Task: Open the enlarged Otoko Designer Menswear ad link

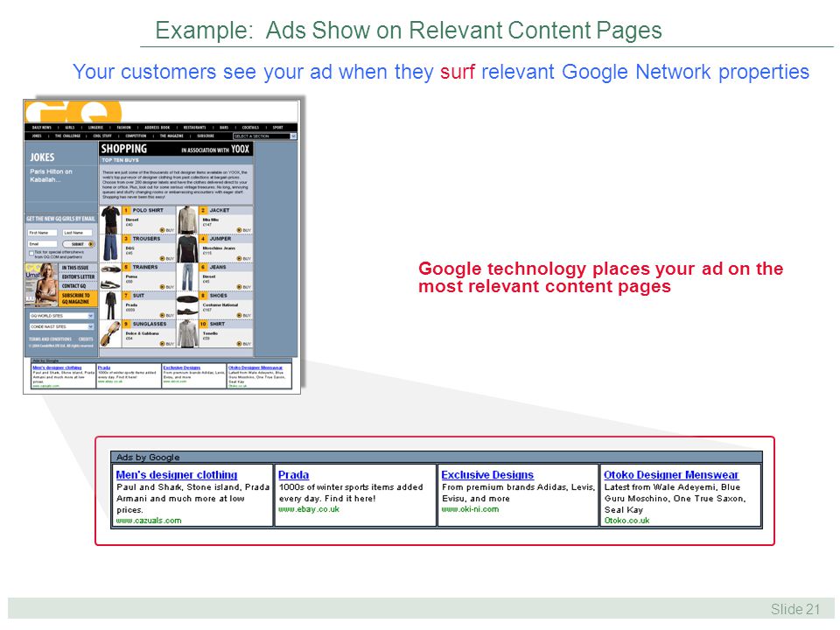Action: (671, 474)
